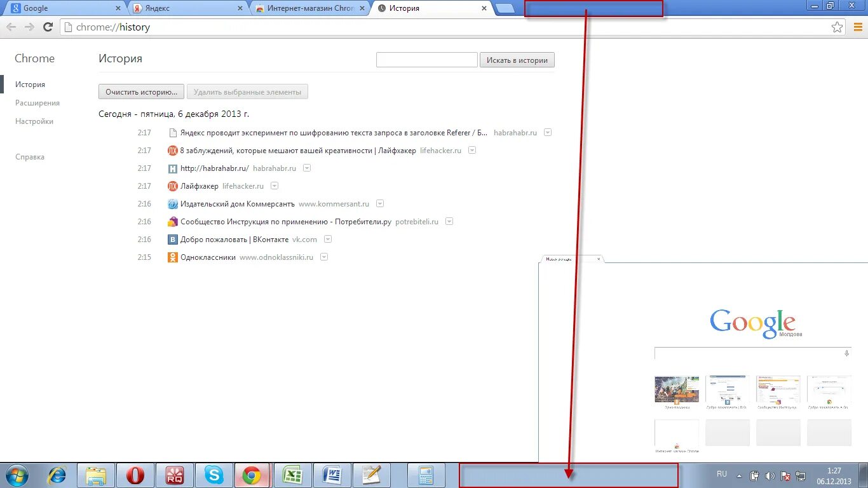
Task: Close the Google tab
Action: 118,8
